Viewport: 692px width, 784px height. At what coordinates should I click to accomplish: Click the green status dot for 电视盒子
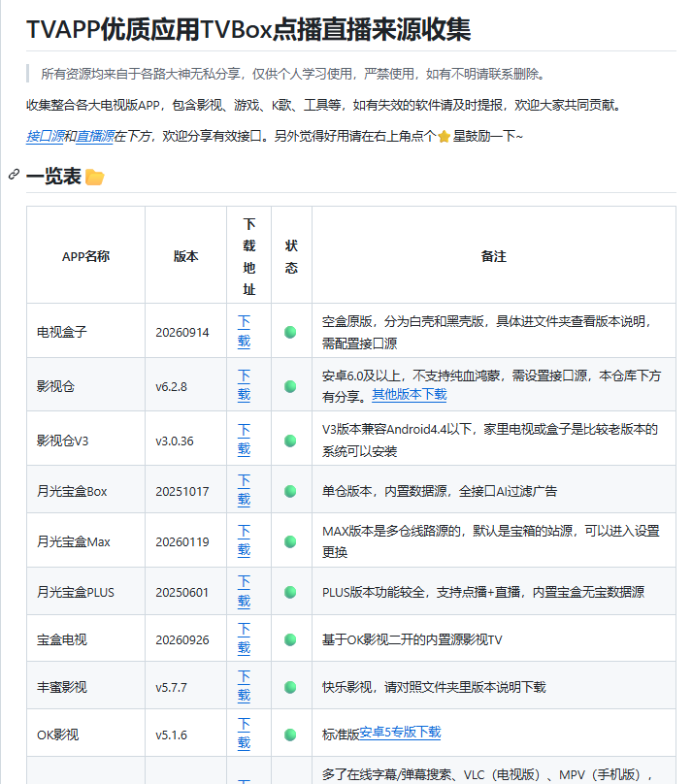[x=290, y=333]
